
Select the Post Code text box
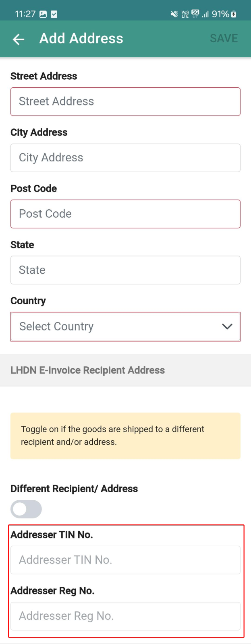point(125,214)
